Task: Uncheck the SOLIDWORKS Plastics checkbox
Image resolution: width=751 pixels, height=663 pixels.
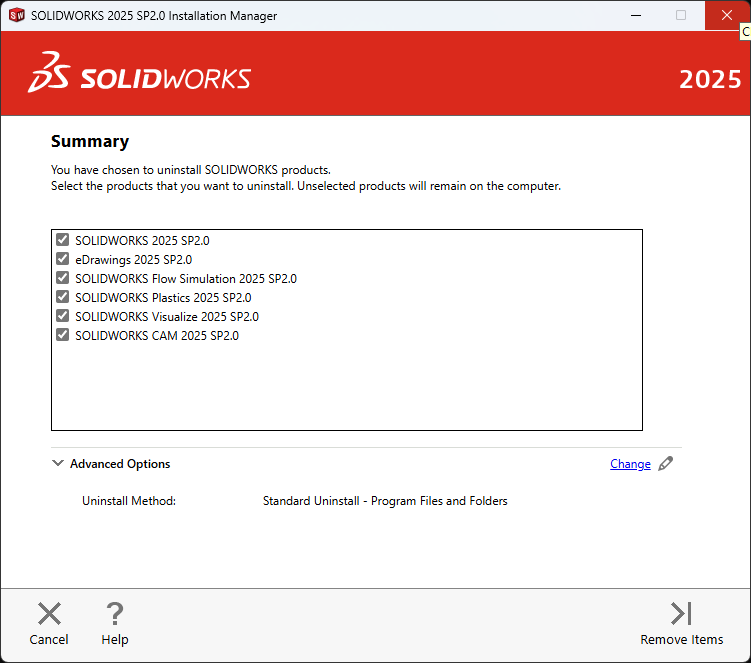Action: coord(63,297)
